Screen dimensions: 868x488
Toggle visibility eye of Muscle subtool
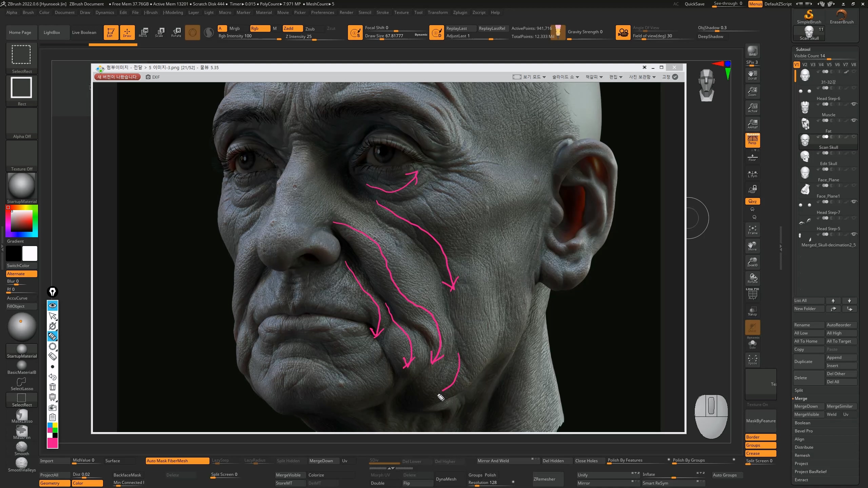[x=854, y=104]
